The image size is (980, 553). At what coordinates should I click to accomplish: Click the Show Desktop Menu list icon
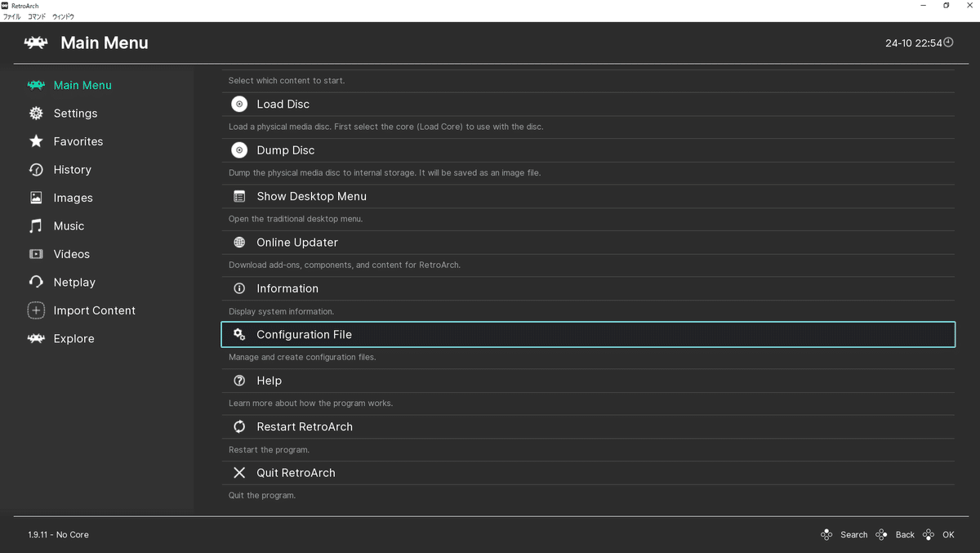point(239,196)
